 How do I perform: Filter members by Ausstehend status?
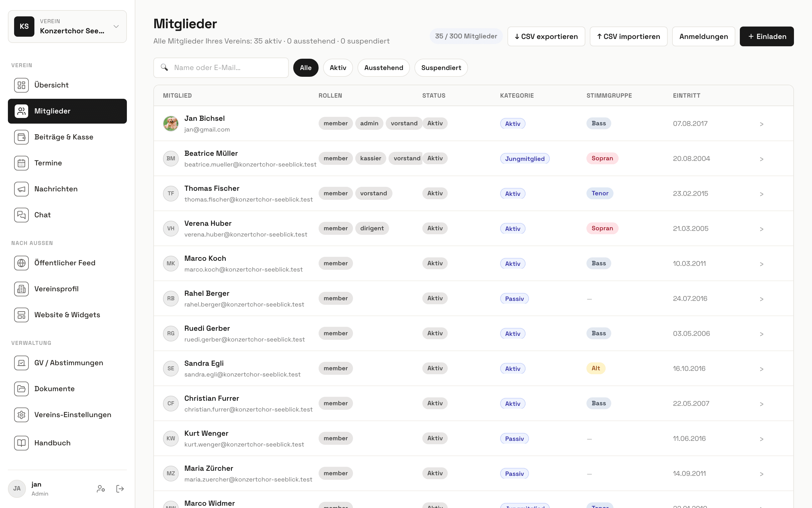(383, 67)
